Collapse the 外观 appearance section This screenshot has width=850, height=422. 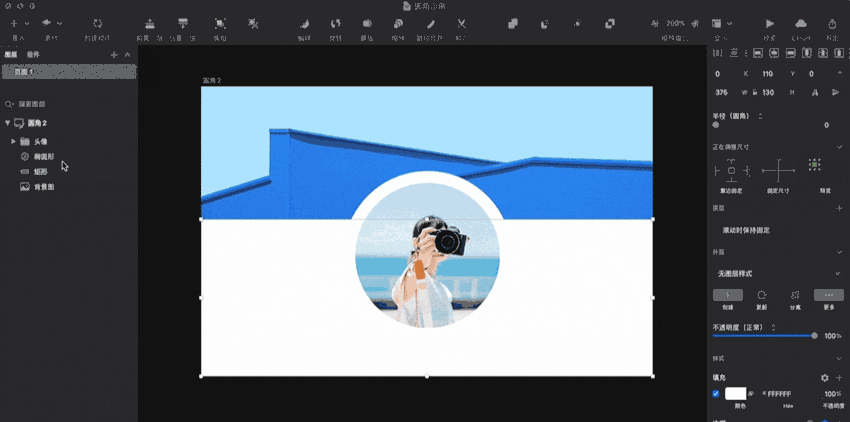point(840,252)
